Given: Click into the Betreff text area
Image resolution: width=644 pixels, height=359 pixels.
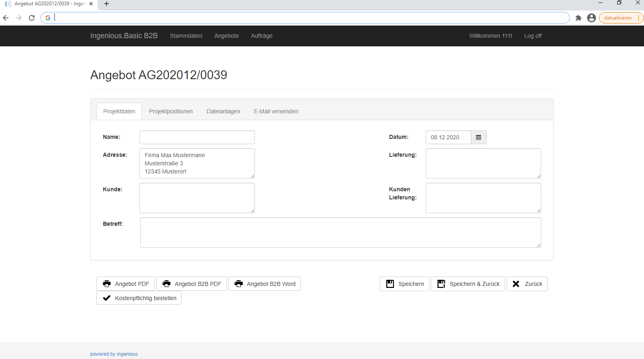Looking at the screenshot, I should point(341,232).
